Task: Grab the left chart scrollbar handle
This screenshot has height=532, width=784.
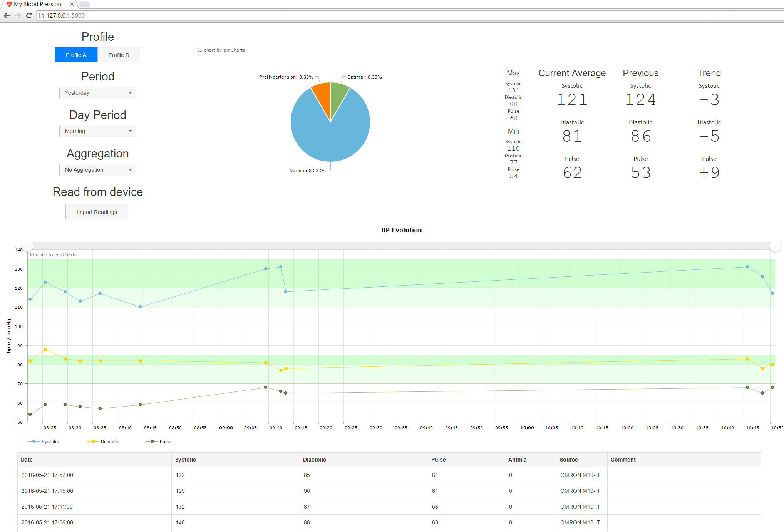Action: tap(28, 246)
